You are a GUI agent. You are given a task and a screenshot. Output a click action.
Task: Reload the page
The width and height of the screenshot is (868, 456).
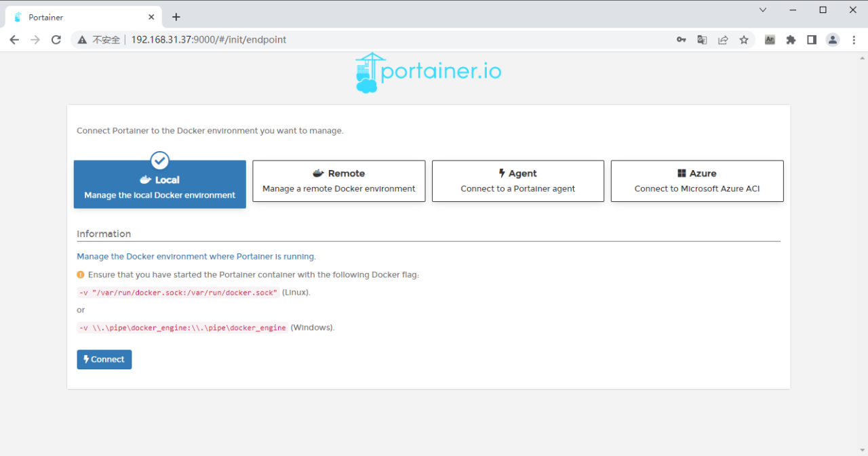click(x=56, y=39)
